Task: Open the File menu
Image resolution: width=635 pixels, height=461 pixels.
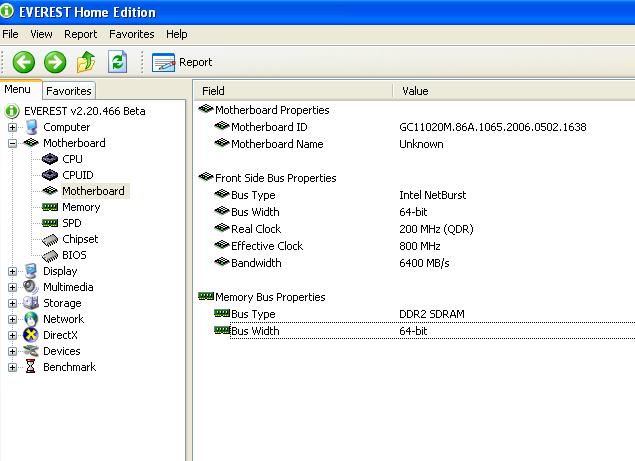Action: pos(10,34)
